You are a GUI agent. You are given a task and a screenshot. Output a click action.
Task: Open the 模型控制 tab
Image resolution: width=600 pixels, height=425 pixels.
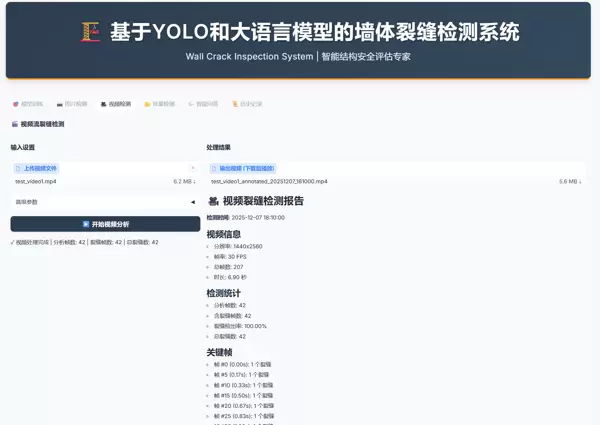(x=28, y=103)
